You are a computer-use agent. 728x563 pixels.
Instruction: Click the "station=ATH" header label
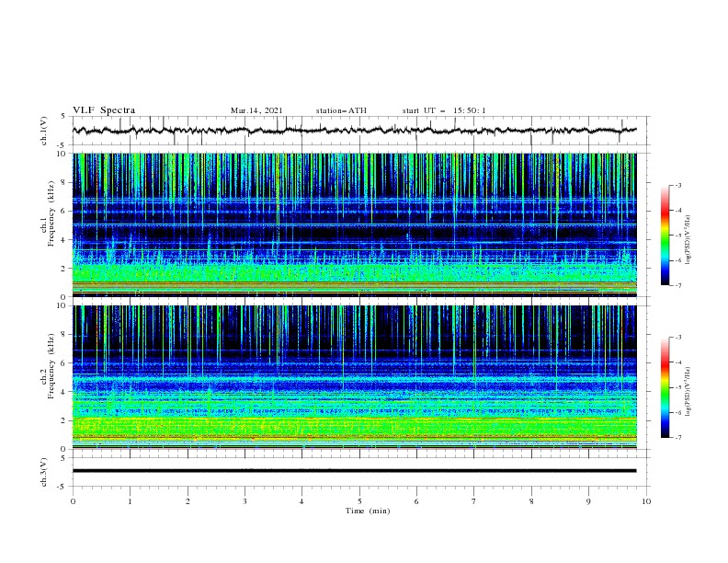341,110
